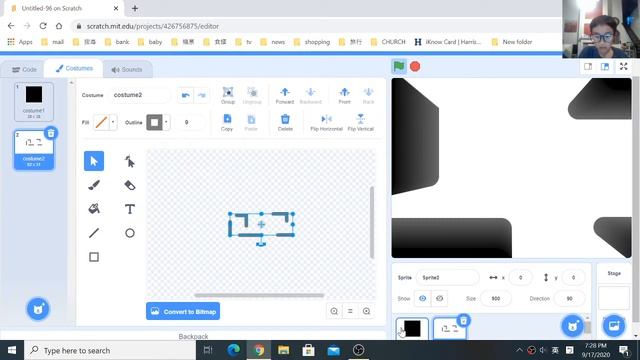The height and width of the screenshot is (360, 640).
Task: Click the Redo arrow button
Action: 202,95
